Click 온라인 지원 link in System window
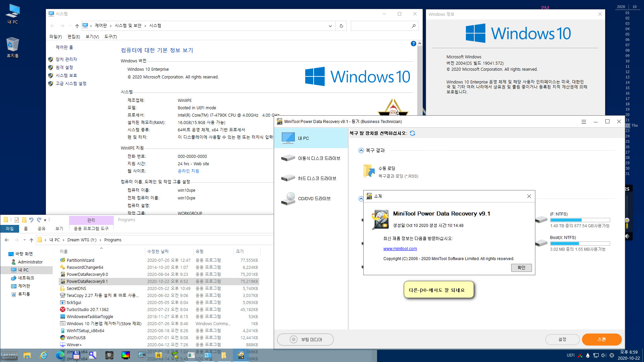This screenshot has width=644, height=362. coord(188,171)
